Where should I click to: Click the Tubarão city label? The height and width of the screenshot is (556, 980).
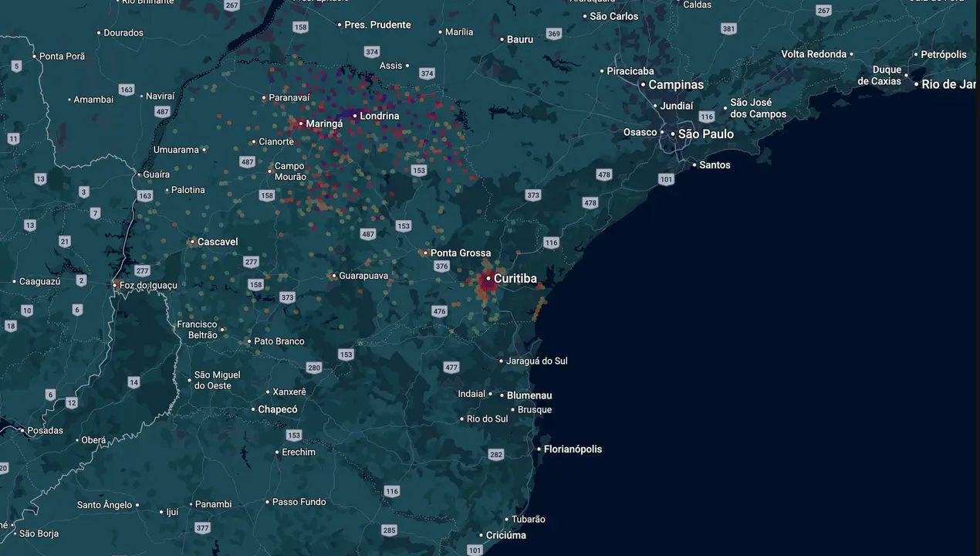click(529, 520)
